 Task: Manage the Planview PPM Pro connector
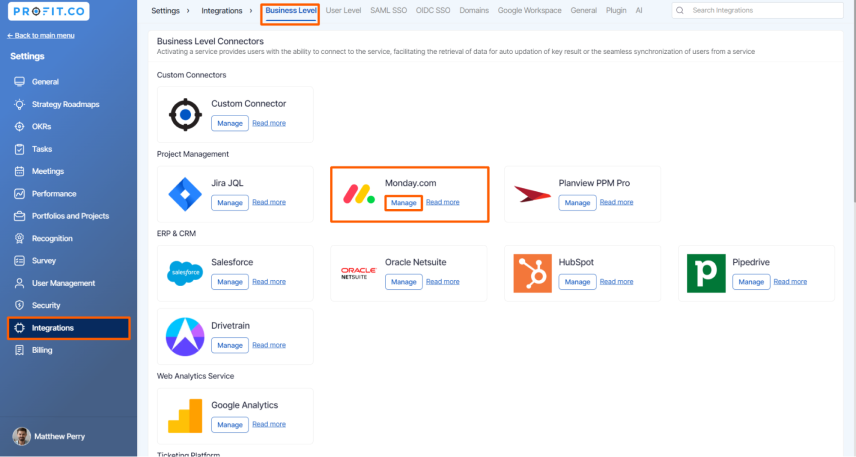coord(577,203)
